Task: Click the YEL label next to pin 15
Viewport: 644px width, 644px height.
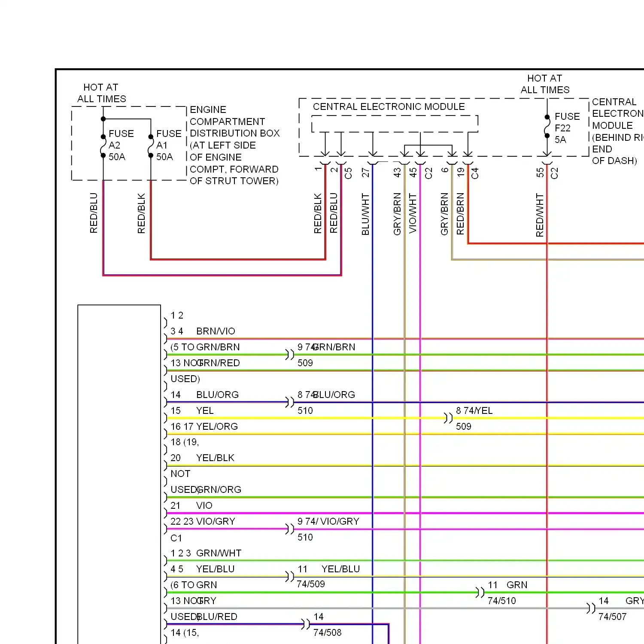Action: [x=205, y=410]
